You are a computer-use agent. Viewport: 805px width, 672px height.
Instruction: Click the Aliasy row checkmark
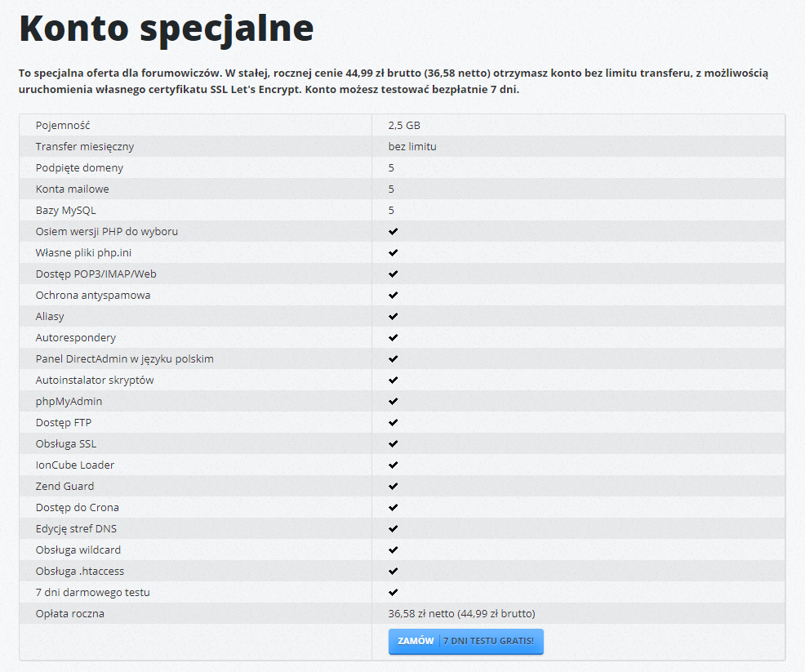click(393, 316)
